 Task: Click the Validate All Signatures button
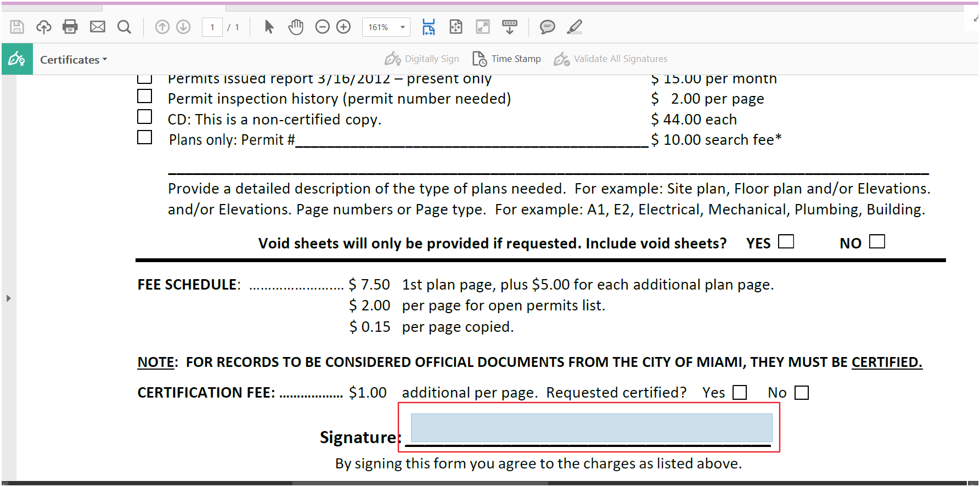(x=611, y=59)
